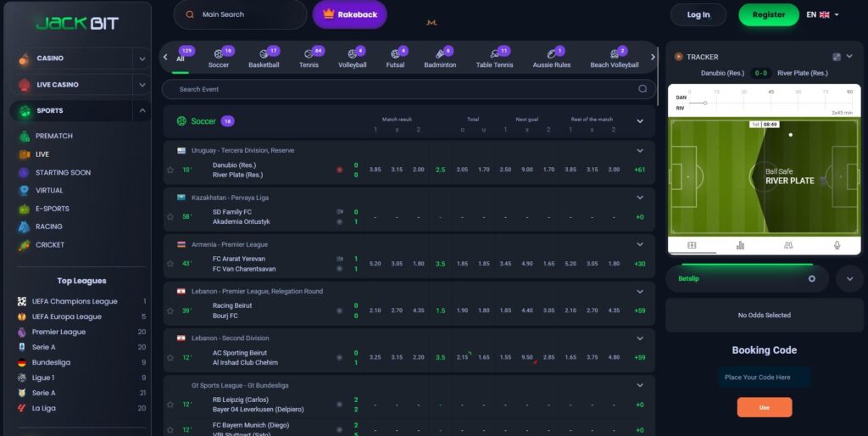Viewport: 868px width, 436px height.
Task: Switch tracker to statistics chart tab
Action: pyautogui.click(x=740, y=245)
